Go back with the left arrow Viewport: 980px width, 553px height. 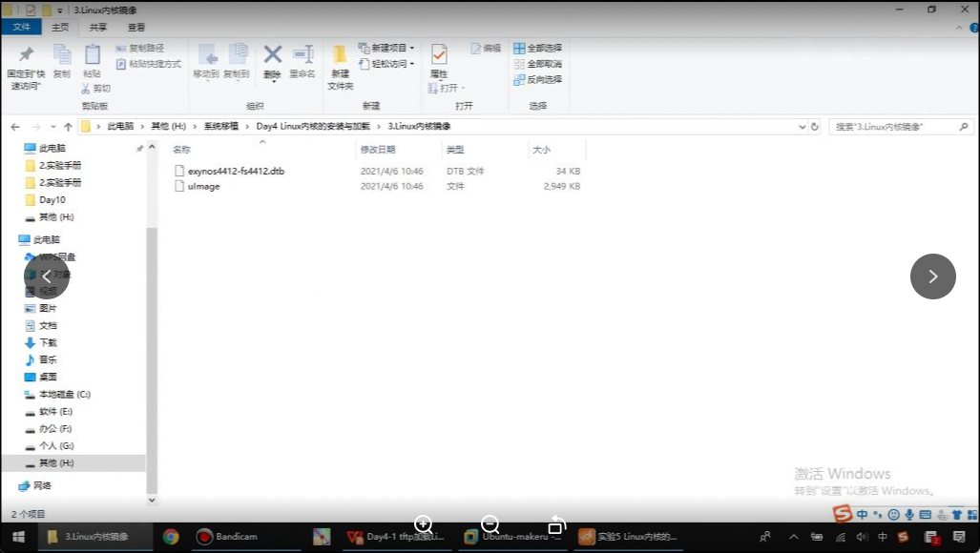point(15,127)
